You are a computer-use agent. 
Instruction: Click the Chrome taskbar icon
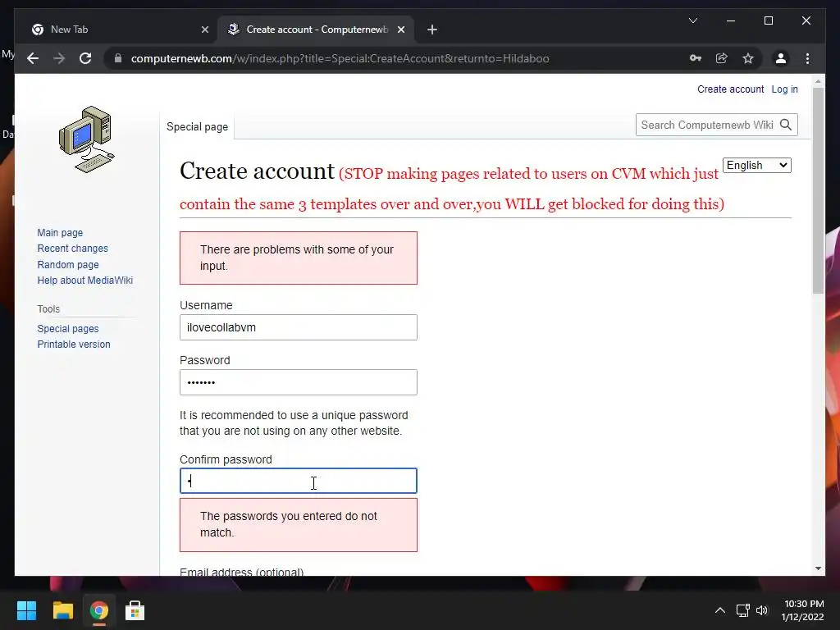99,610
